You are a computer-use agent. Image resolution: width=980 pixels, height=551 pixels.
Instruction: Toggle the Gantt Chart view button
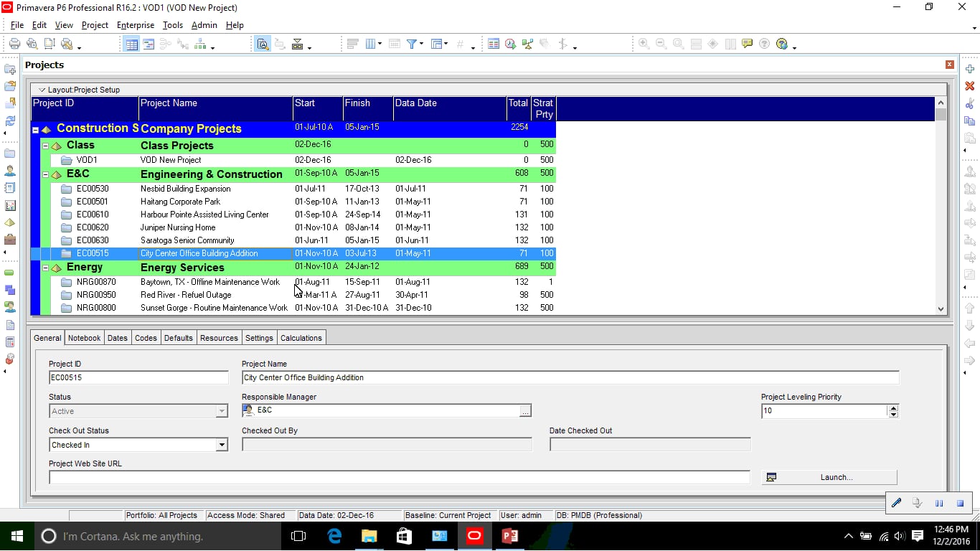pyautogui.click(x=149, y=44)
